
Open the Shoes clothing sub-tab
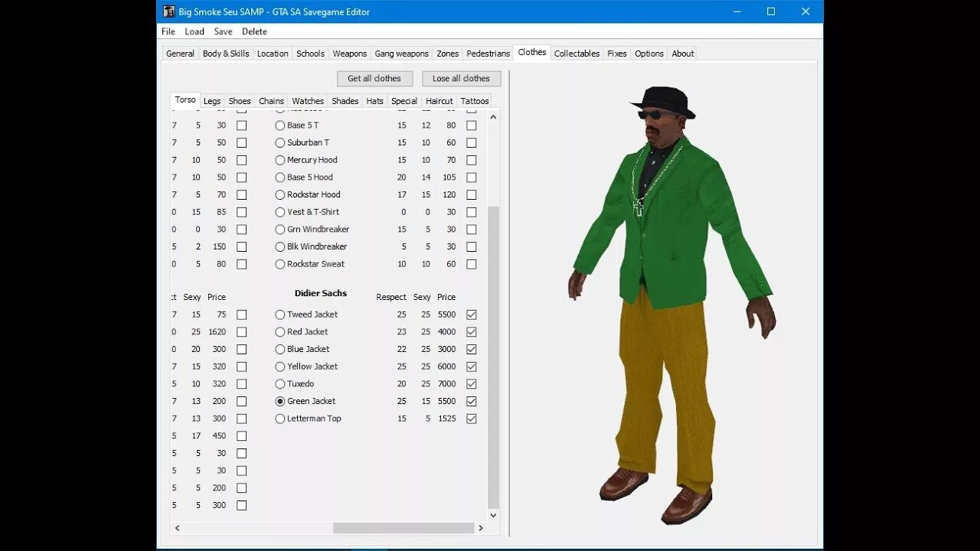[240, 101]
